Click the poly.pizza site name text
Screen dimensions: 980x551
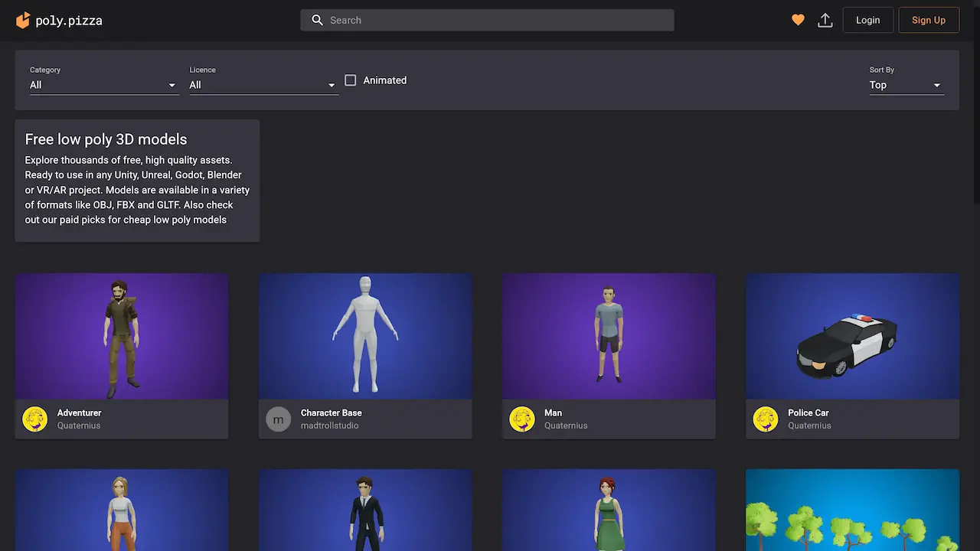coord(69,21)
